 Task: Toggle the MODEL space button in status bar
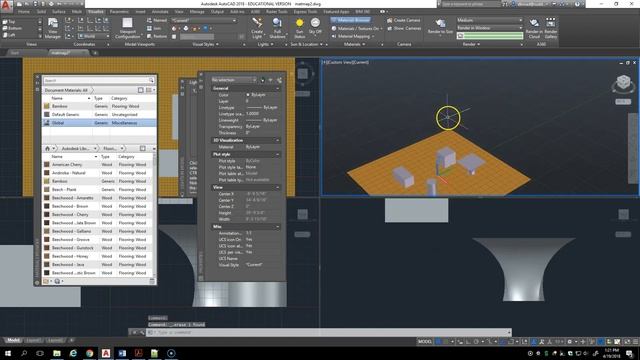(x=424, y=342)
